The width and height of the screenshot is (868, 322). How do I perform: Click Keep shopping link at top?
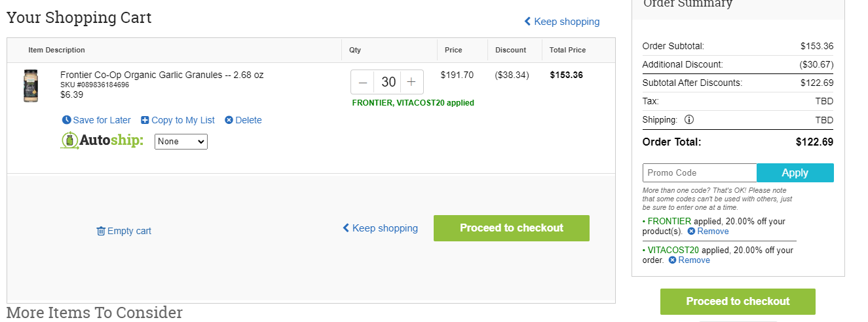562,22
